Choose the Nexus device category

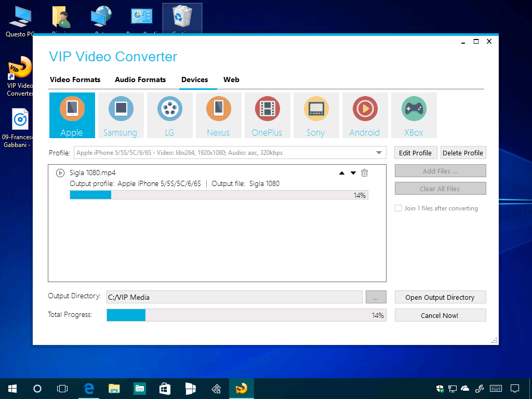coord(219,115)
